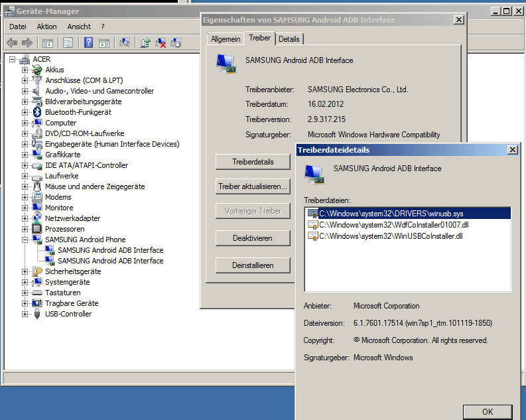Expand the Modems node
Image resolution: width=526 pixels, height=420 pixels.
point(25,197)
